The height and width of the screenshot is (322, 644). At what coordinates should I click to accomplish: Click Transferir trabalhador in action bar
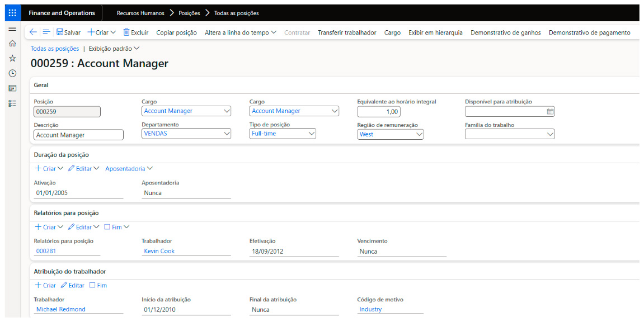(347, 32)
